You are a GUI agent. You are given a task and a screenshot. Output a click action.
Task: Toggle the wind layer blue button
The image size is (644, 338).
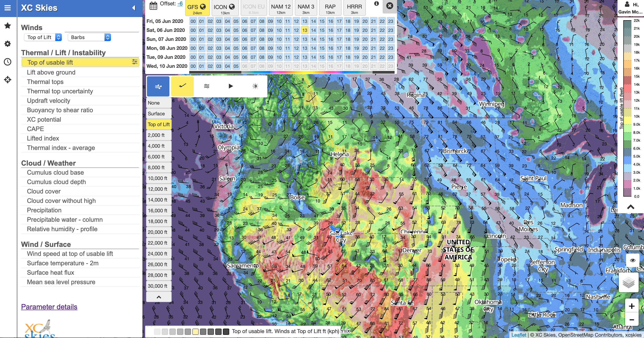click(158, 86)
